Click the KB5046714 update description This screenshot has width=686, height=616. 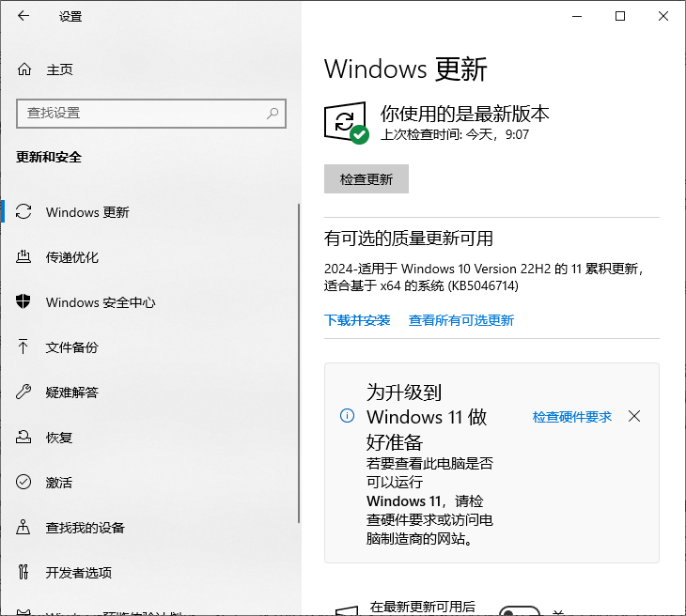tap(484, 277)
